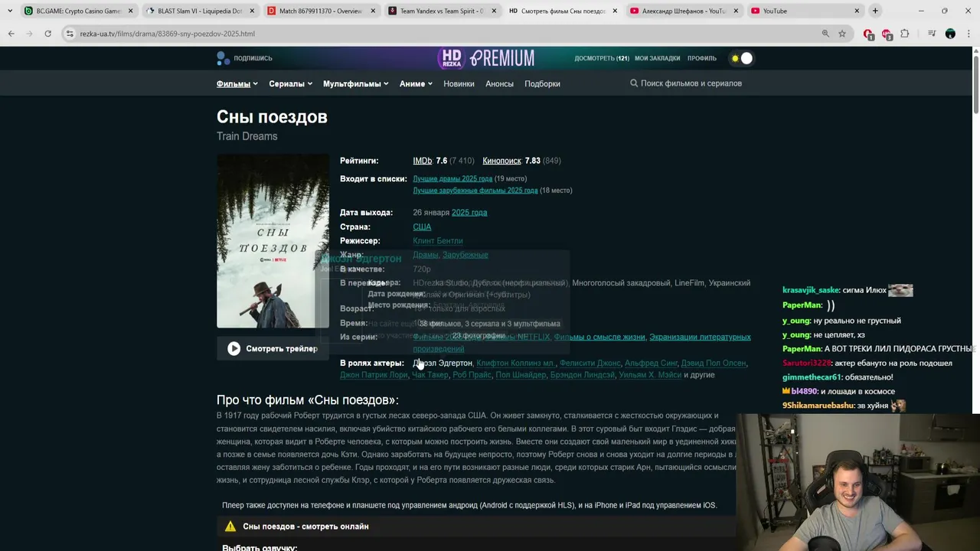Expand the Аниме dropdown menu

pos(416,84)
